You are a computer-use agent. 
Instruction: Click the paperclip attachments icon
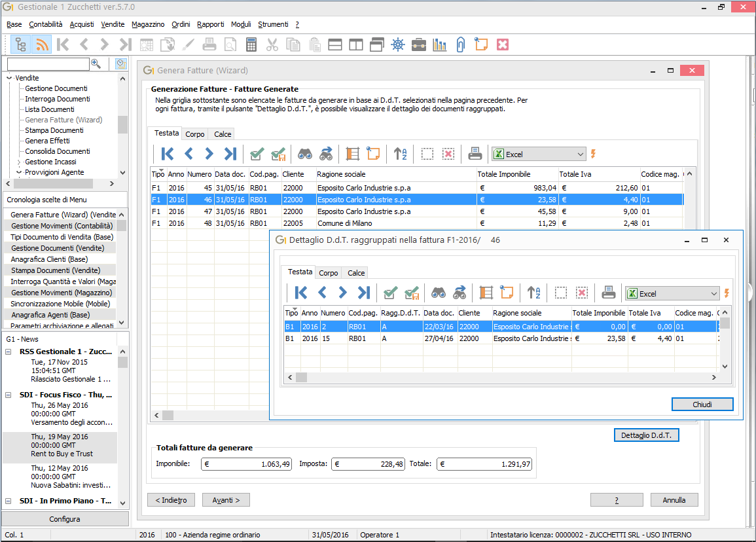pyautogui.click(x=460, y=45)
